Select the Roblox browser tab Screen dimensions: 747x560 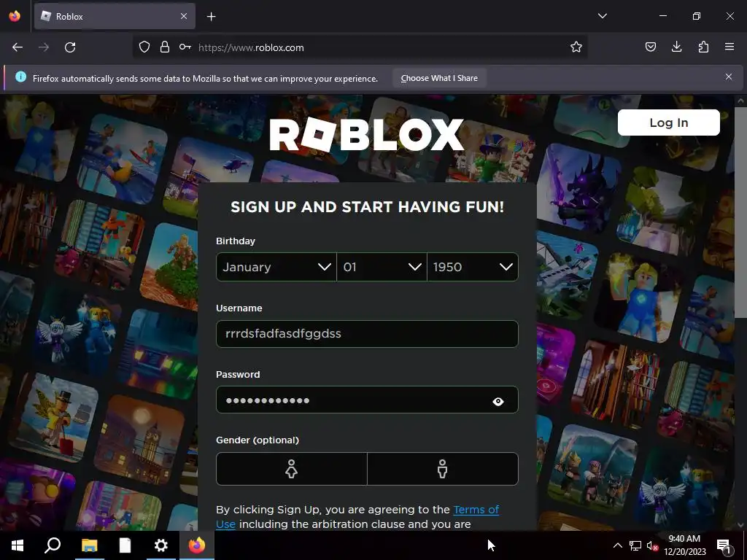[x=115, y=17]
